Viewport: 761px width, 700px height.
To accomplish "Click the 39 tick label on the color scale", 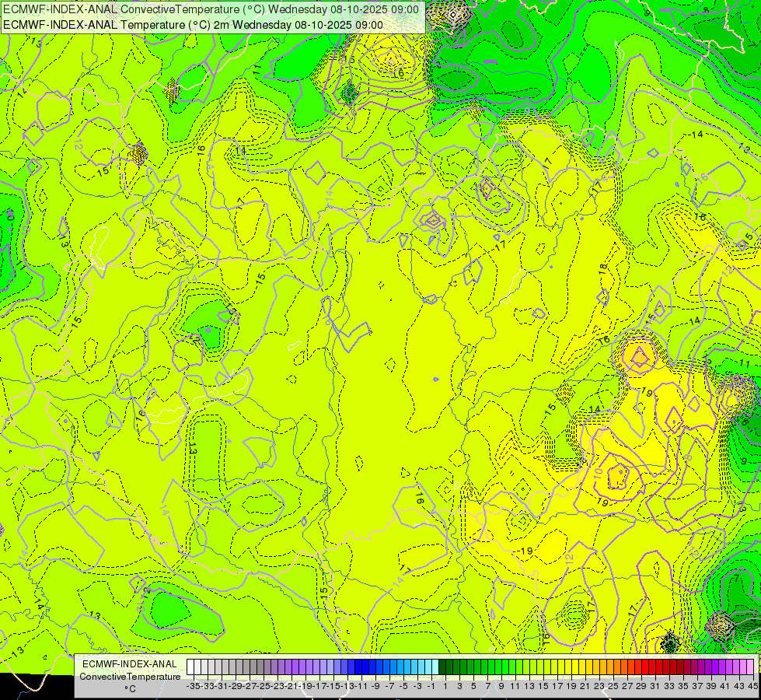I will pos(711,687).
